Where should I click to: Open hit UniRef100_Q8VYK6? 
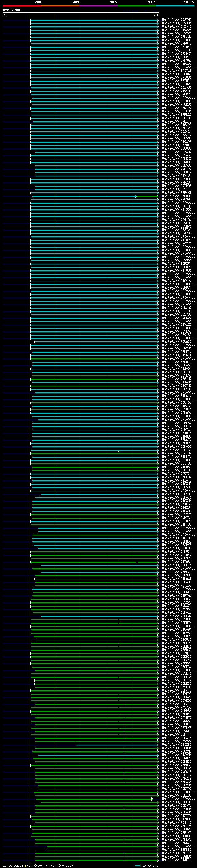[177, 33]
